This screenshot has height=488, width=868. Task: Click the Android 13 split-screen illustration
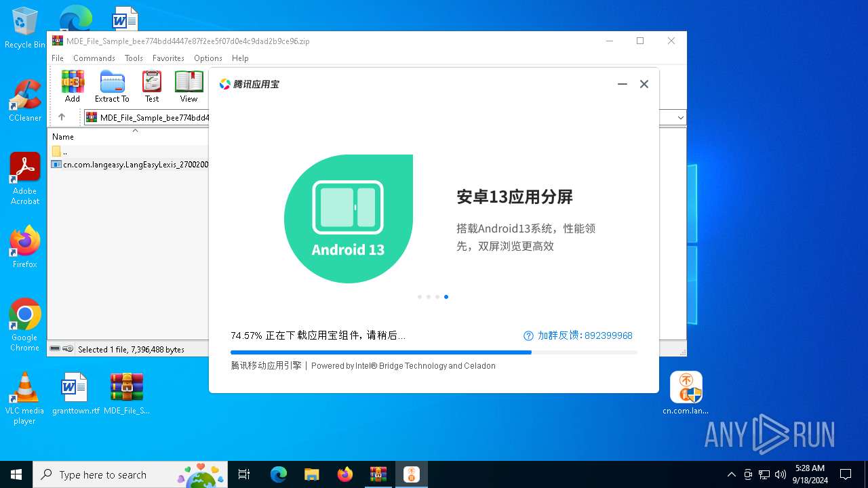(349, 218)
